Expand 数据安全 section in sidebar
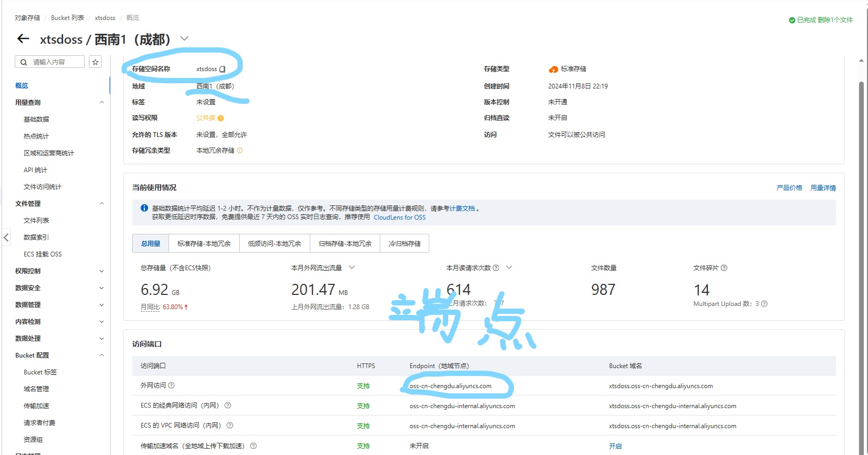868x455 pixels. 102,288
